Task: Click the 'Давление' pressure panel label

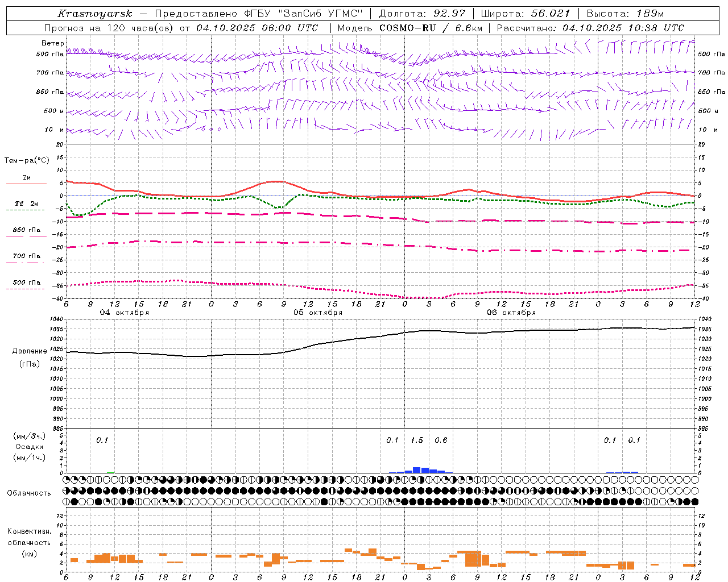Action: (30, 351)
